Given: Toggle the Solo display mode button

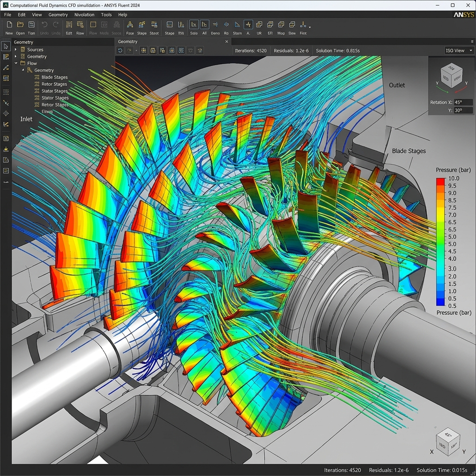Looking at the screenshot, I should click(x=194, y=25).
